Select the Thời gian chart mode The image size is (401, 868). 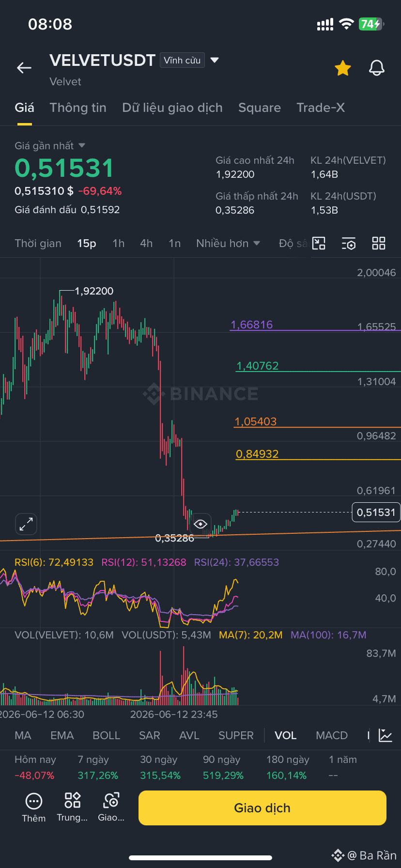click(x=38, y=243)
